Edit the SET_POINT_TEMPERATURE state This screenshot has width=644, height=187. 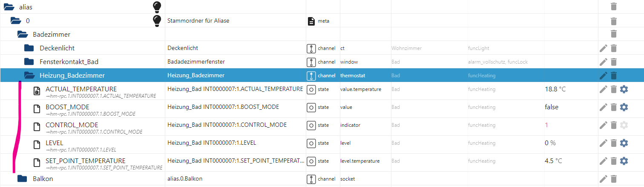click(603, 161)
